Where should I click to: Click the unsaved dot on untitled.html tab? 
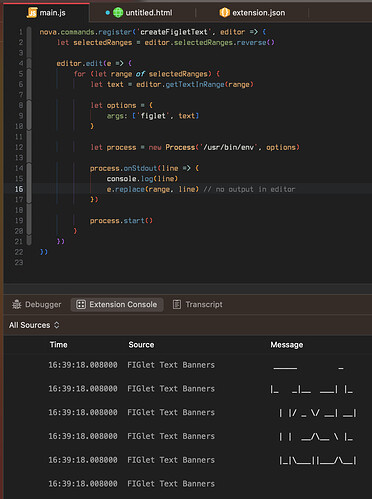107,13
